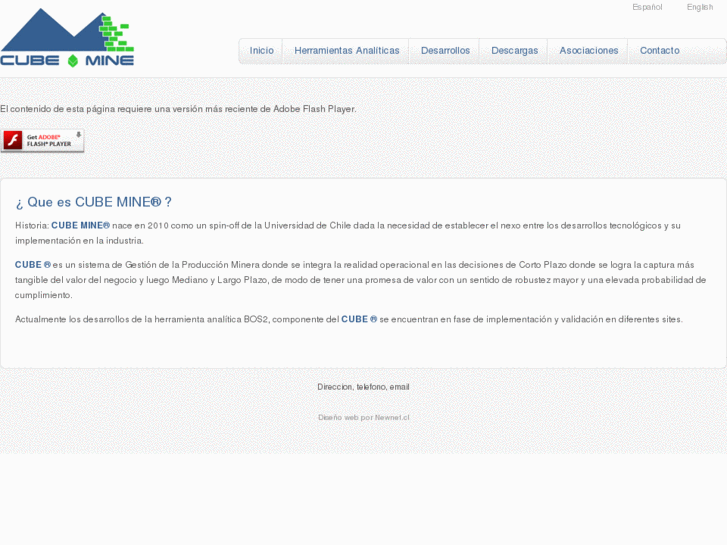
Task: Switch language to Español
Action: point(647,7)
